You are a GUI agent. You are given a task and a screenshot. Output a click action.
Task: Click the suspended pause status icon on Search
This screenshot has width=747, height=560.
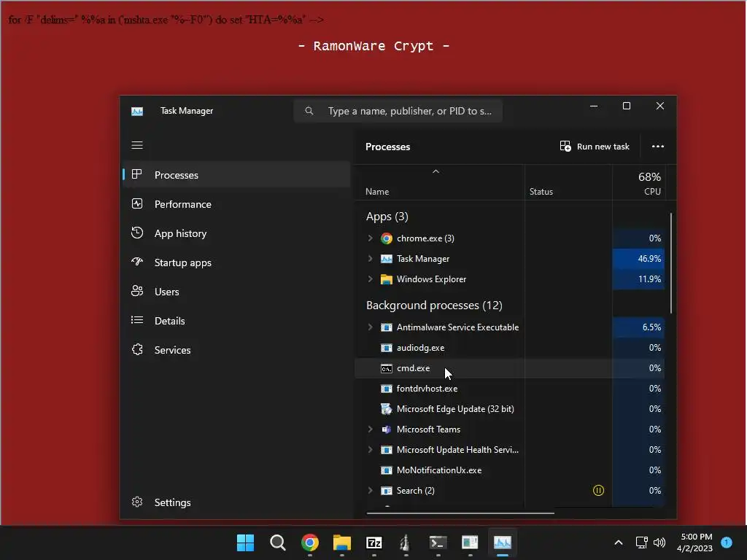tap(598, 491)
